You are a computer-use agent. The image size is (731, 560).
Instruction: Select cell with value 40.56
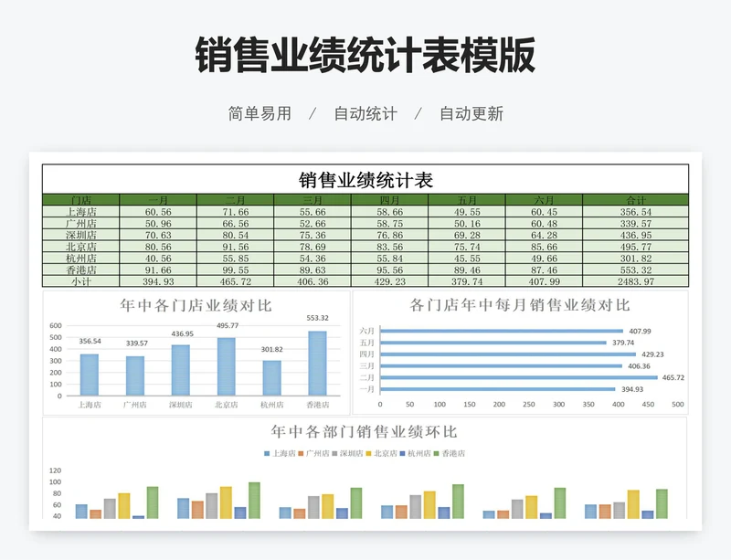158,259
